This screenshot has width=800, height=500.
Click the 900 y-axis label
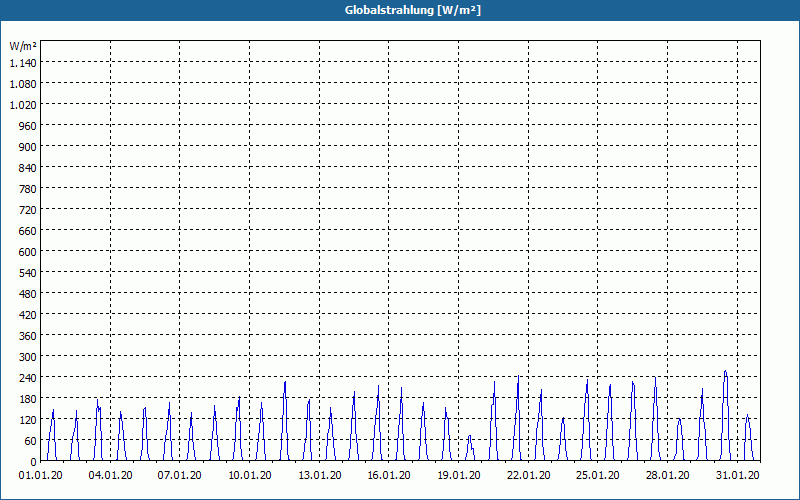pos(28,147)
